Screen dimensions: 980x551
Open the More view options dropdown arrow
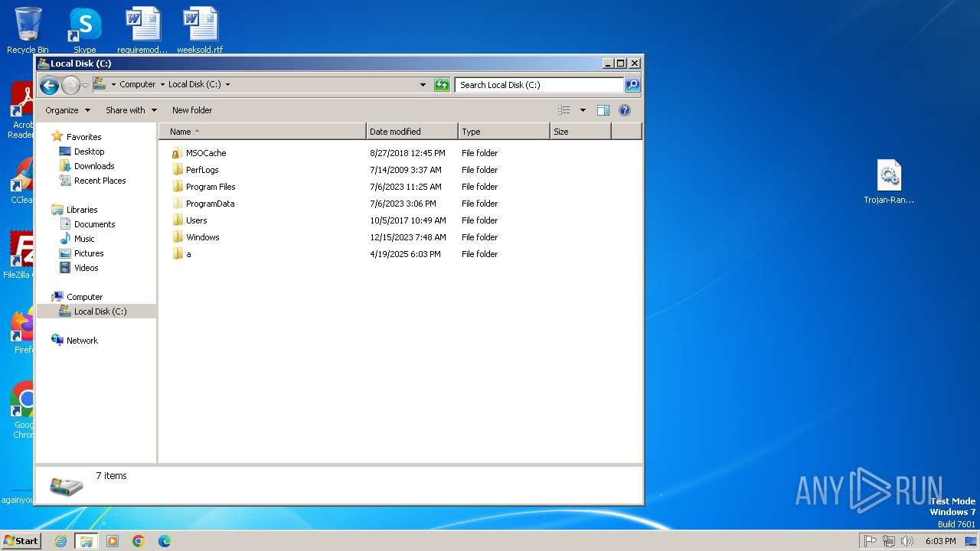coord(583,110)
